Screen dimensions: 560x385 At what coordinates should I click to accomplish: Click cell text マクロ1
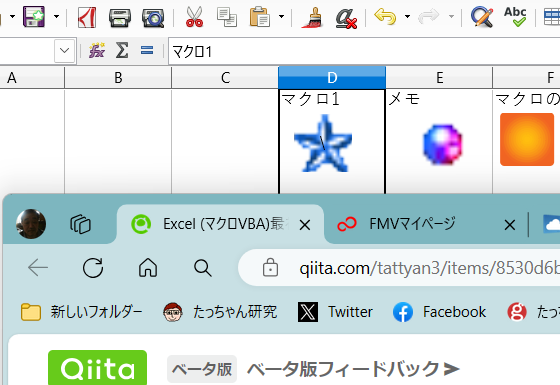[310, 99]
